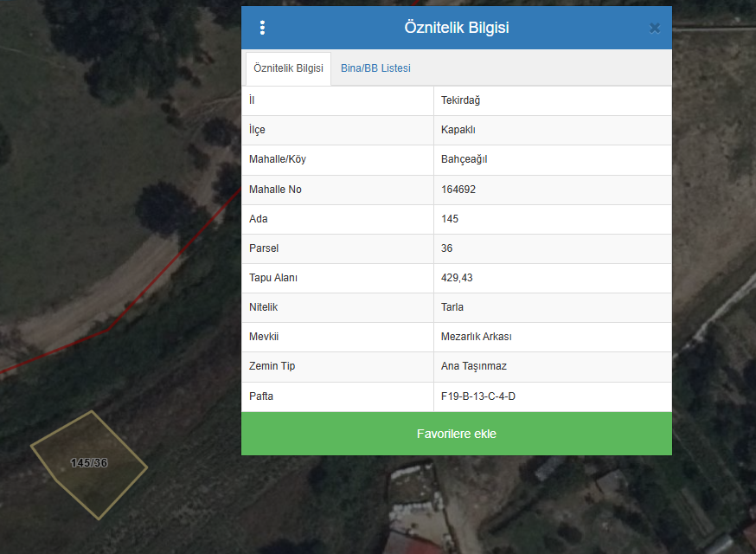The height and width of the screenshot is (554, 756).
Task: Select the Pafta code F19-B-13-C-4-D
Action: [478, 396]
